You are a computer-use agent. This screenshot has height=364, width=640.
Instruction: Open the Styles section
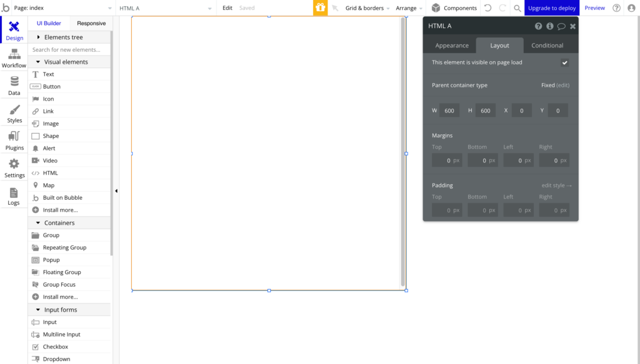coord(14,114)
